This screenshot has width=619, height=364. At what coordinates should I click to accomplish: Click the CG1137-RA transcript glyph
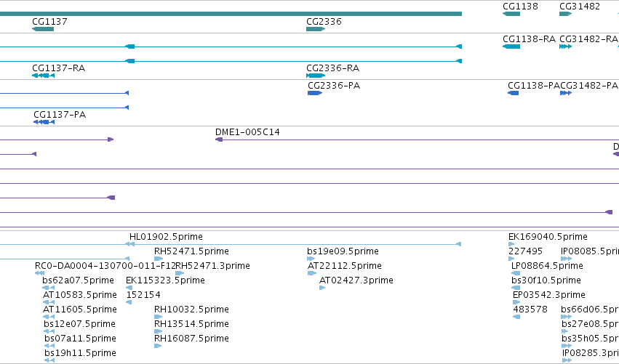coord(43,76)
